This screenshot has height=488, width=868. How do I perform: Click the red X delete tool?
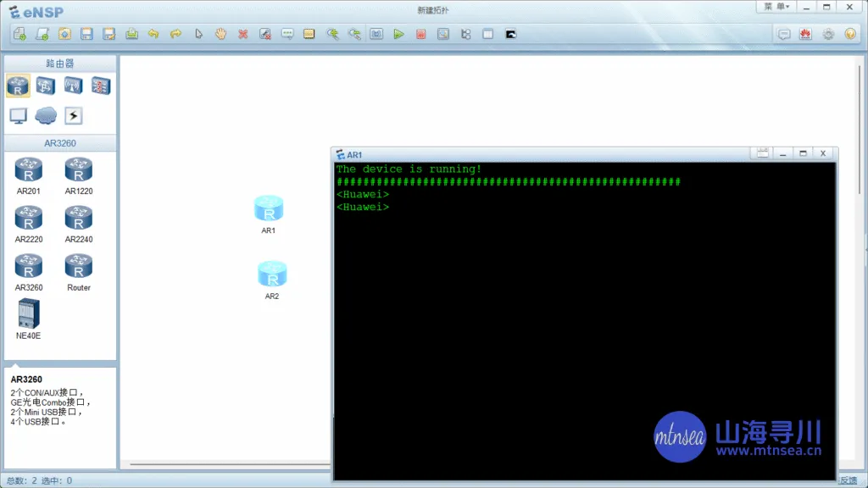pos(243,34)
